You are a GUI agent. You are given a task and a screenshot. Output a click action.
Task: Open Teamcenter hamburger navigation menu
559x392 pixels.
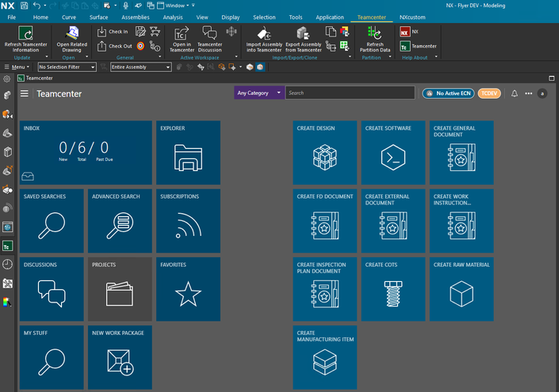tap(25, 93)
